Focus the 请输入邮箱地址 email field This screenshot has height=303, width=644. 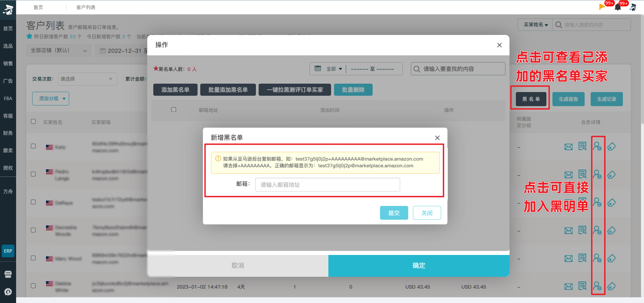tap(328, 184)
